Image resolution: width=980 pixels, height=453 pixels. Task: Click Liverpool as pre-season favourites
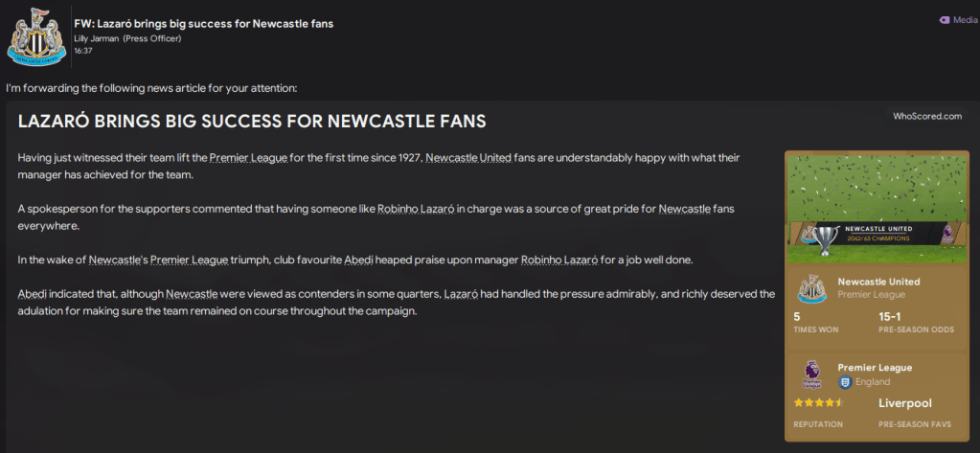coord(905,403)
